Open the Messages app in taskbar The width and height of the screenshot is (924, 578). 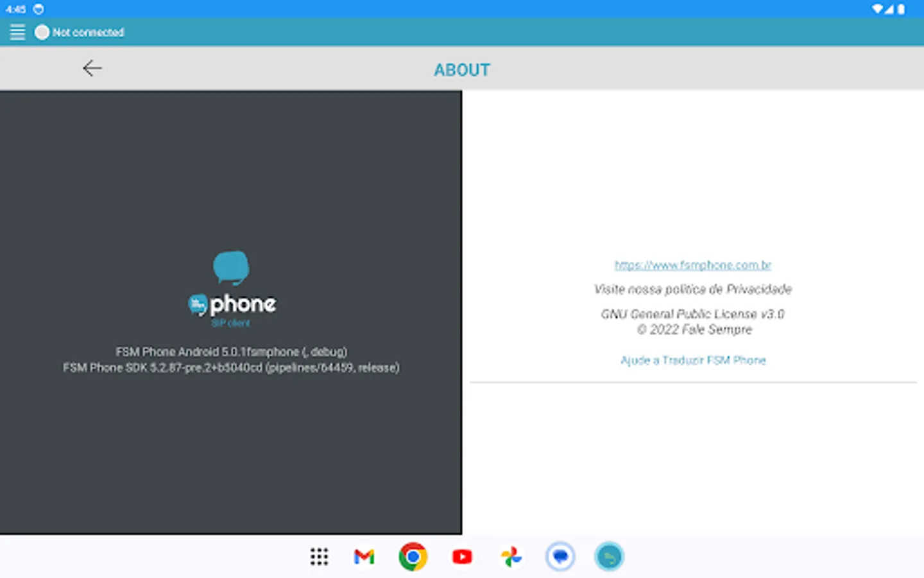point(560,557)
